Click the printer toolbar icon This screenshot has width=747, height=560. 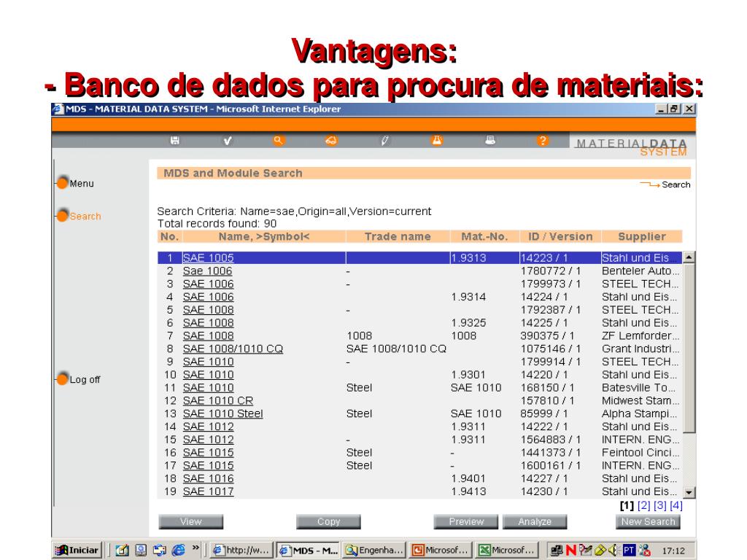pyautogui.click(x=490, y=140)
